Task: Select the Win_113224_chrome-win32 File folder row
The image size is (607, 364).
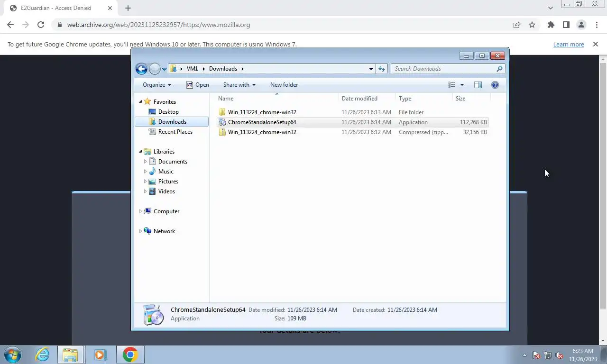Action: 352,112
